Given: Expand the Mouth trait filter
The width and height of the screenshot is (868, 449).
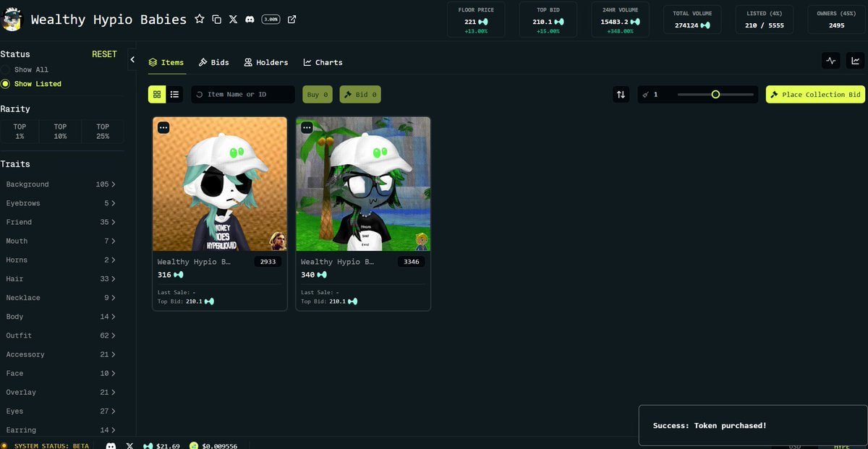Looking at the screenshot, I should pos(61,241).
